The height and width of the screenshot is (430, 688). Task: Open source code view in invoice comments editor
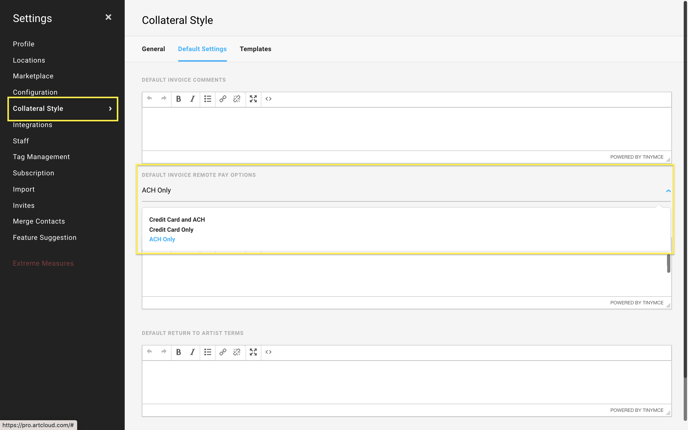(269, 99)
